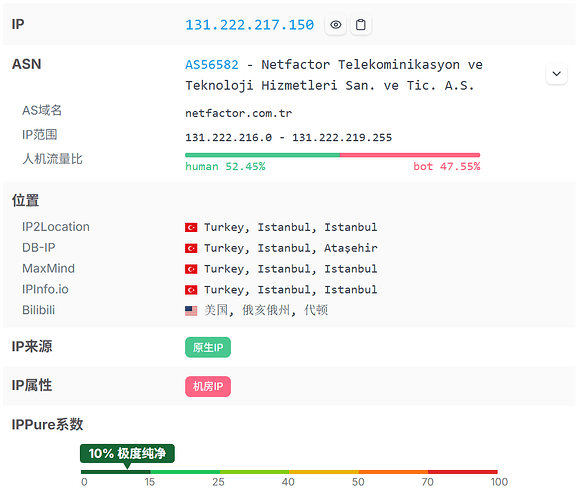
Task: Click the Turkey flag in IPInfo.io row
Action: [191, 290]
